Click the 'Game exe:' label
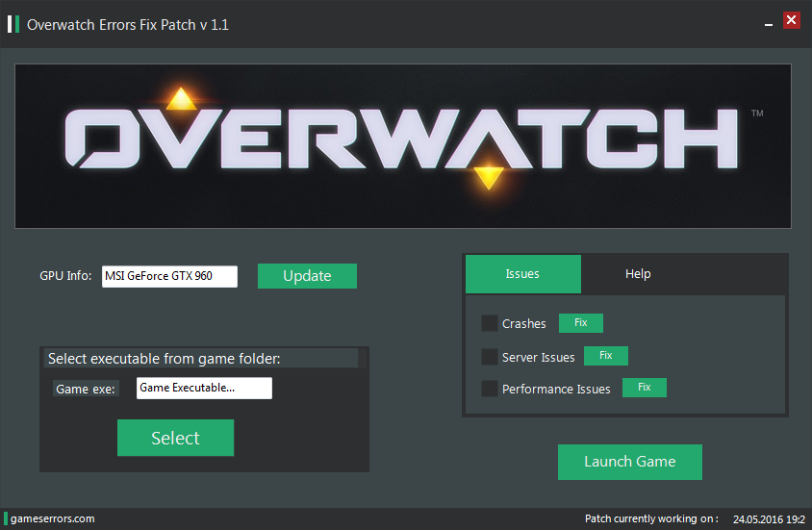 [x=86, y=389]
